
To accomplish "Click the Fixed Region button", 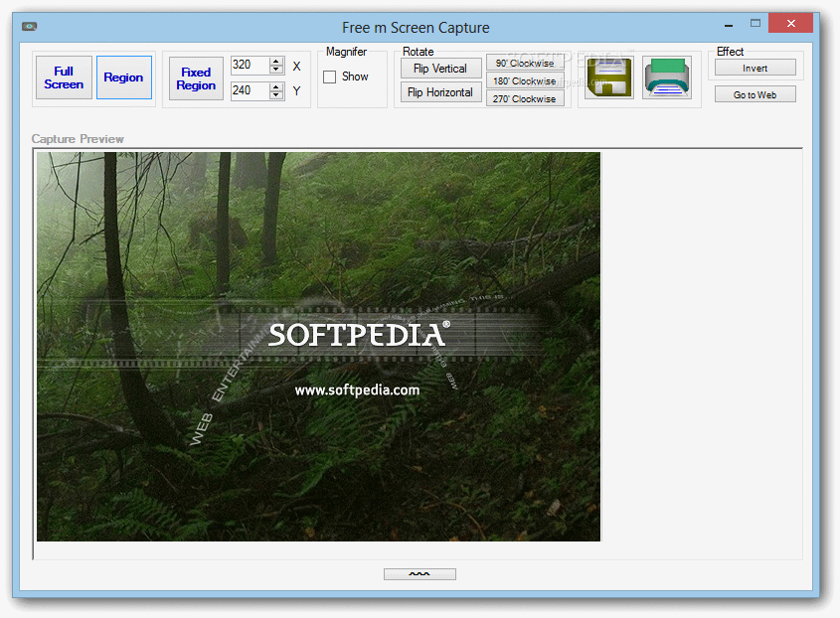I will pyautogui.click(x=196, y=78).
